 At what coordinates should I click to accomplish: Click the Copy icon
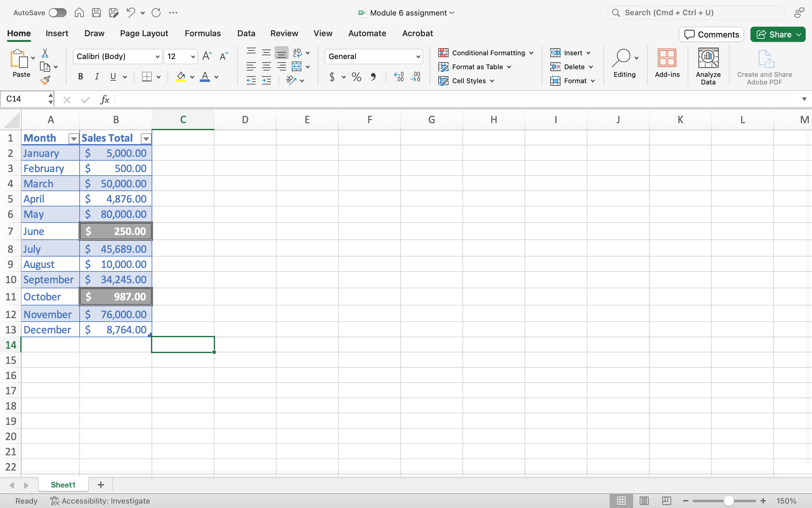45,67
